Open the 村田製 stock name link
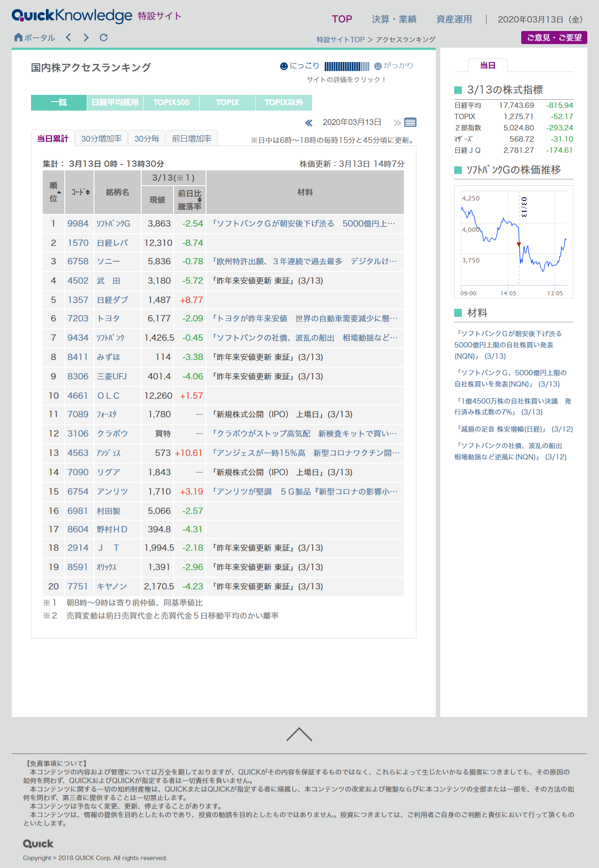599x868 pixels. pyautogui.click(x=108, y=511)
